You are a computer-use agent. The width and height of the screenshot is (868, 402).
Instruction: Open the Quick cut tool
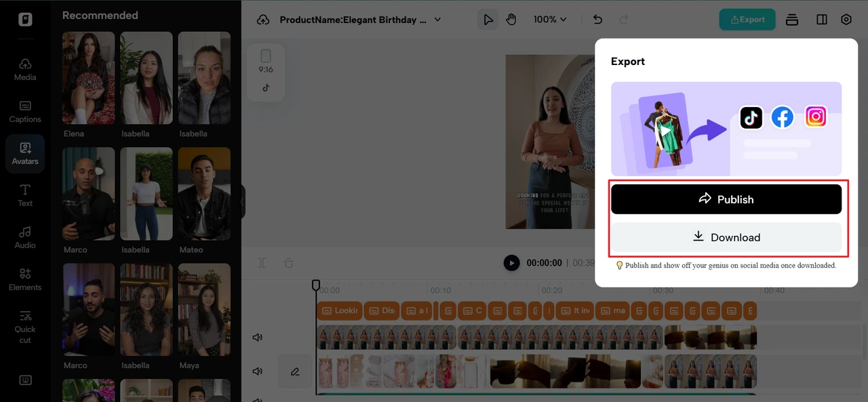[25, 327]
